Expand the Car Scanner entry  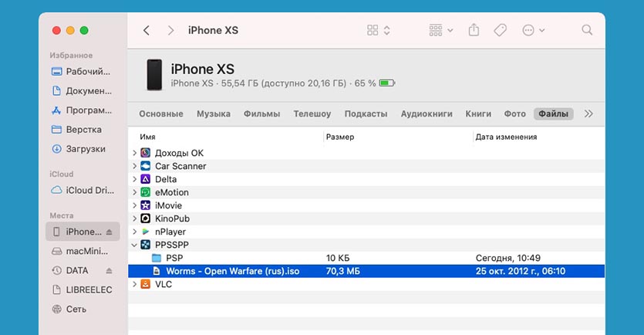click(x=134, y=166)
